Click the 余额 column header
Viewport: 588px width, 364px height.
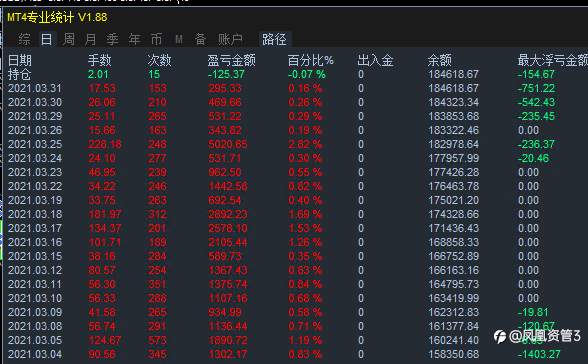440,60
